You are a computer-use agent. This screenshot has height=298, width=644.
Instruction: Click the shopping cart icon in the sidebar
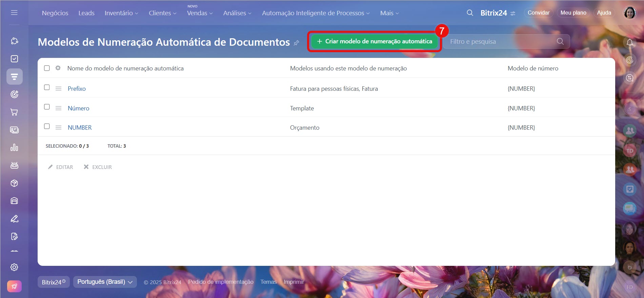tap(14, 112)
